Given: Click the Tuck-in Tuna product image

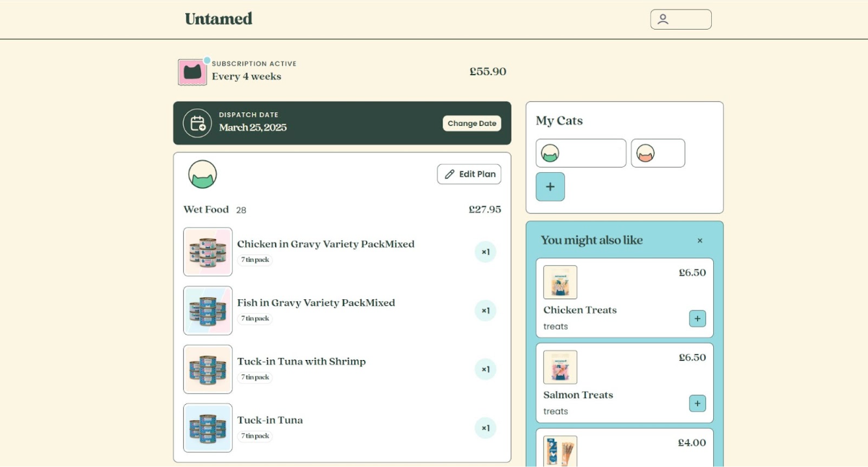Looking at the screenshot, I should tap(208, 428).
